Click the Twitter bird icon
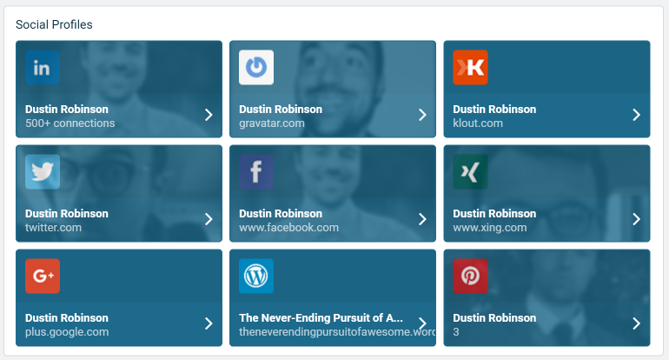669x360 pixels. (42, 172)
